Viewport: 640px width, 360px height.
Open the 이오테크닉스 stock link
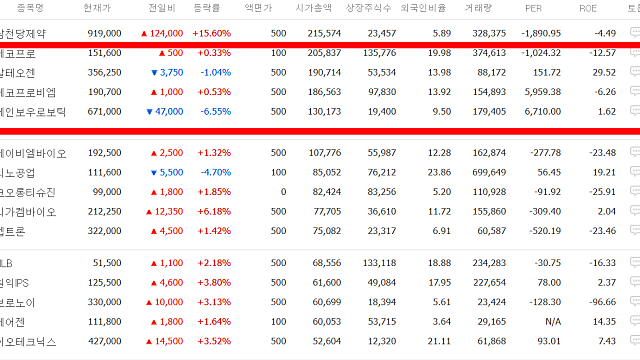pyautogui.click(x=28, y=342)
